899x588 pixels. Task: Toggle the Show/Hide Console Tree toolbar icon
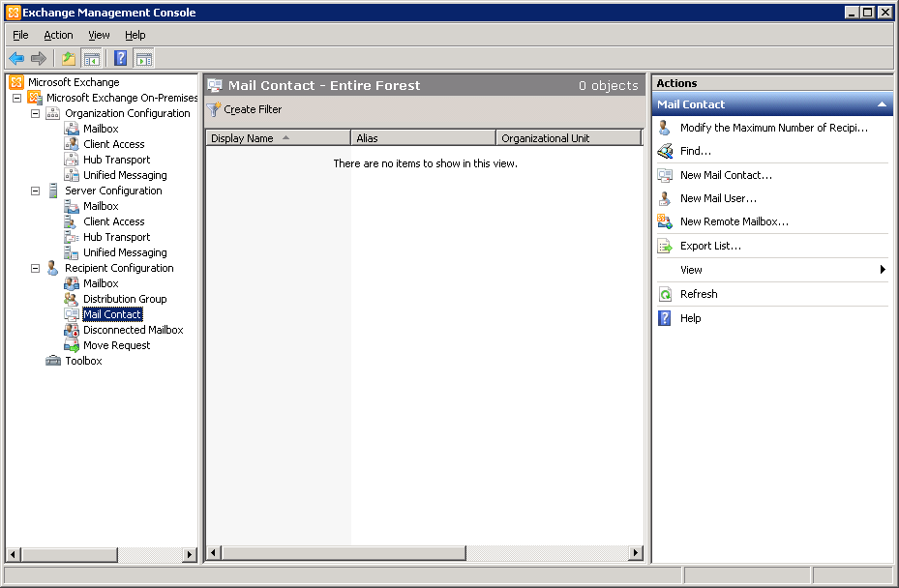point(92,58)
